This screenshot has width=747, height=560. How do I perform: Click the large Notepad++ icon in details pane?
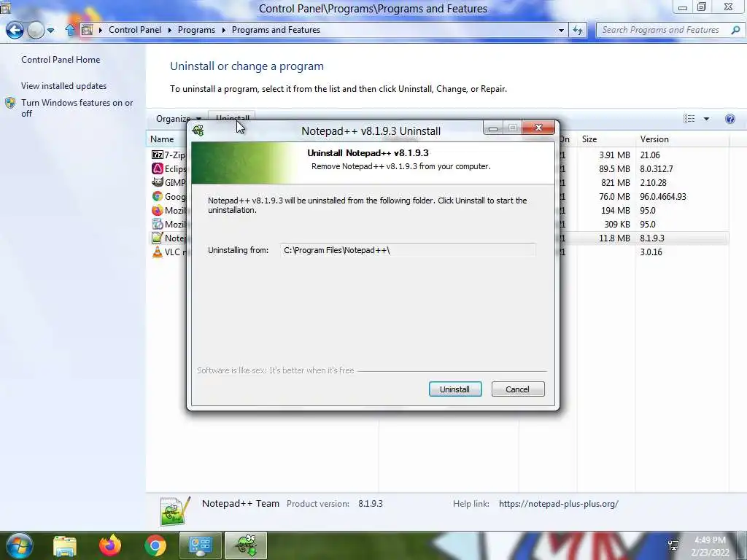[x=175, y=511]
